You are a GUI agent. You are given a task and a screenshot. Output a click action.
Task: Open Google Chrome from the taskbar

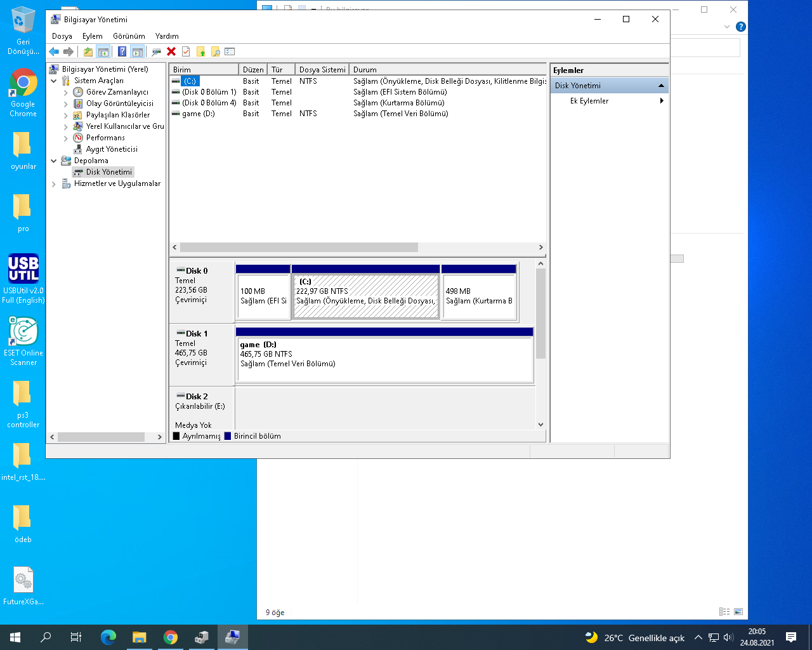tap(171, 637)
